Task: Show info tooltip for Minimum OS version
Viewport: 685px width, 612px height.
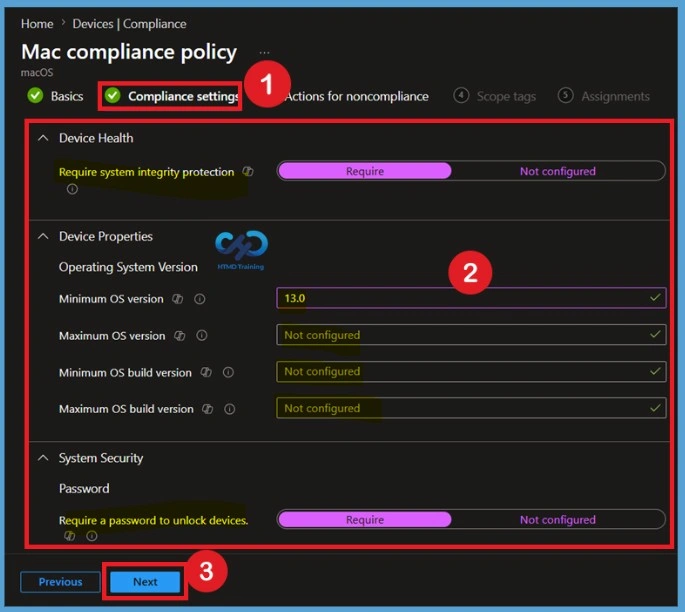Action: click(x=200, y=299)
